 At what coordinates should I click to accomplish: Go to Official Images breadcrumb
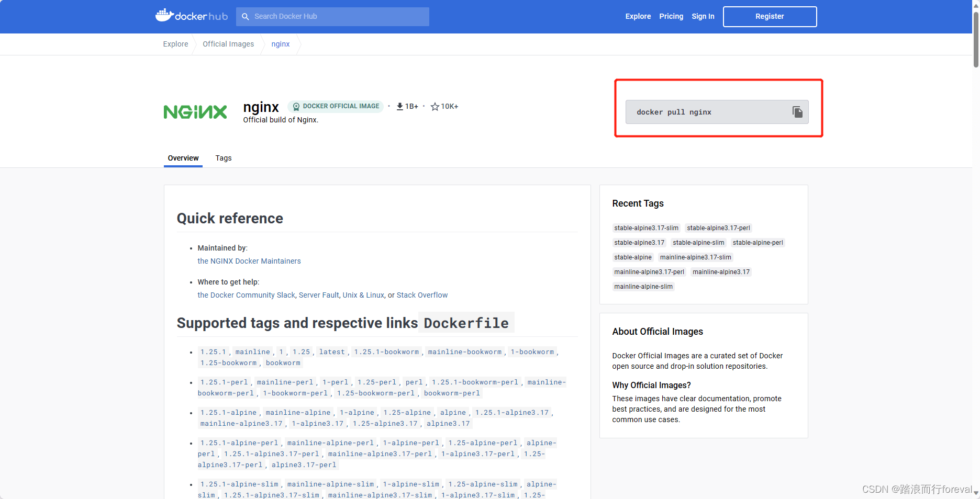click(x=228, y=44)
